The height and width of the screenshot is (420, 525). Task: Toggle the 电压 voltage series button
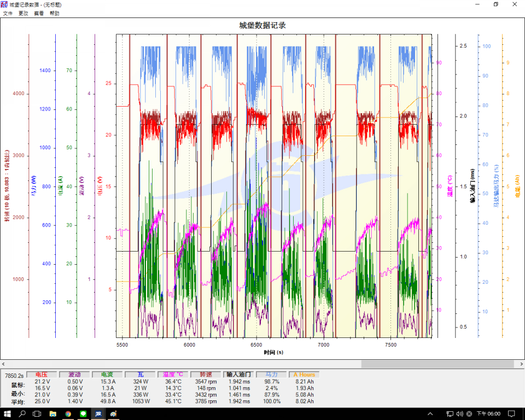(x=42, y=375)
